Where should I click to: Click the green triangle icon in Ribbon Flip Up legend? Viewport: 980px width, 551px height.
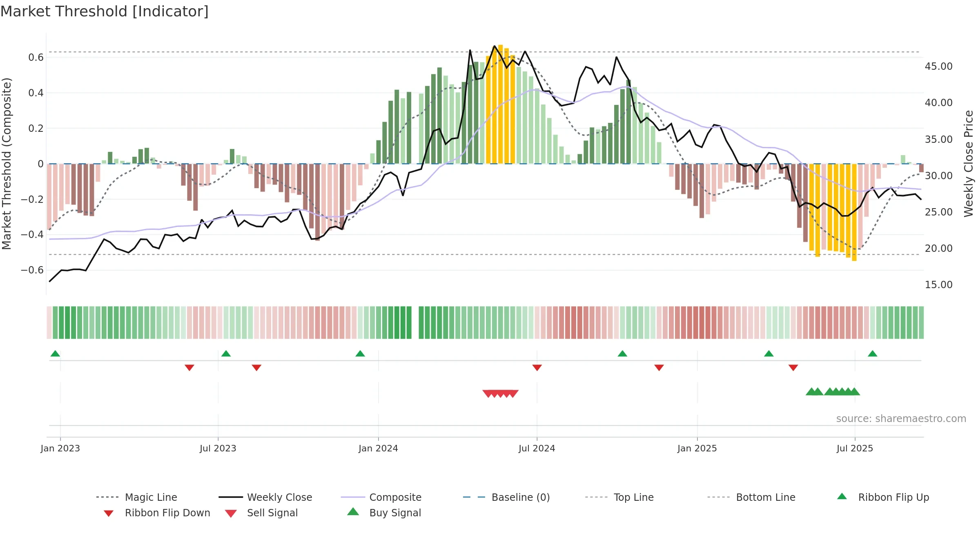842,496
